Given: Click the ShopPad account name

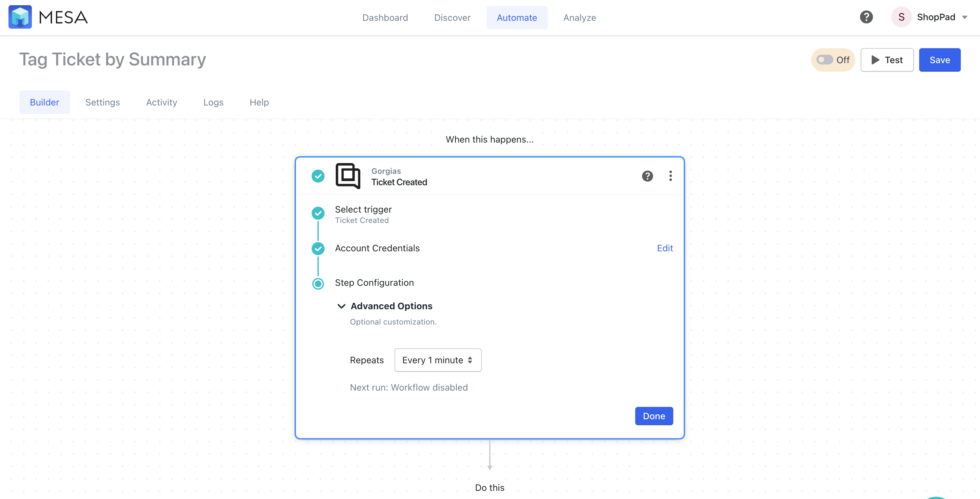Looking at the screenshot, I should click(x=936, y=17).
